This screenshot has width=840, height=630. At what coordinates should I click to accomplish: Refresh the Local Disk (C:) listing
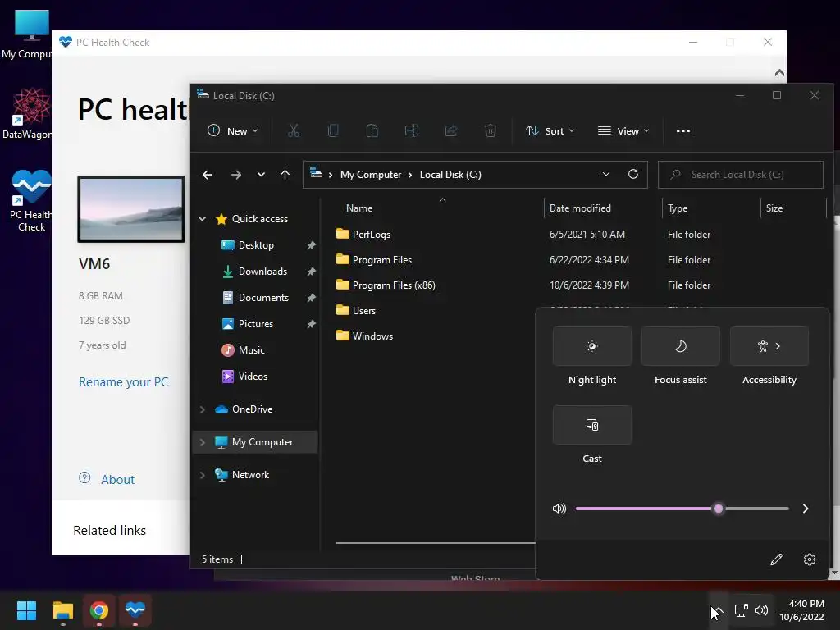(632, 174)
